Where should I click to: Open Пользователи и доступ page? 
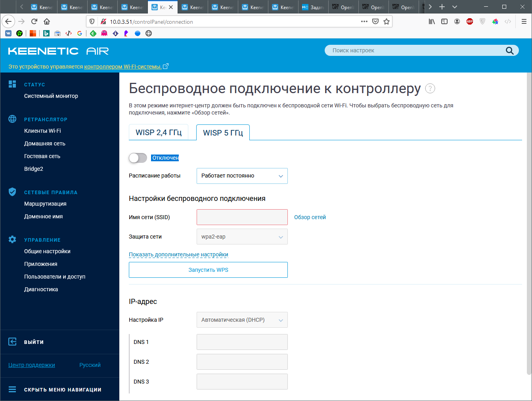coord(55,277)
